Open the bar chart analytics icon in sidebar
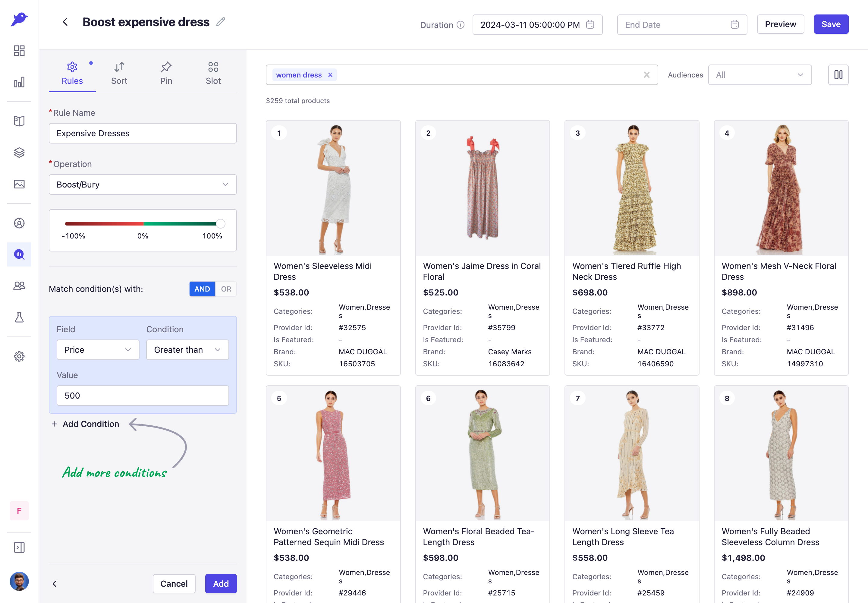 (19, 82)
